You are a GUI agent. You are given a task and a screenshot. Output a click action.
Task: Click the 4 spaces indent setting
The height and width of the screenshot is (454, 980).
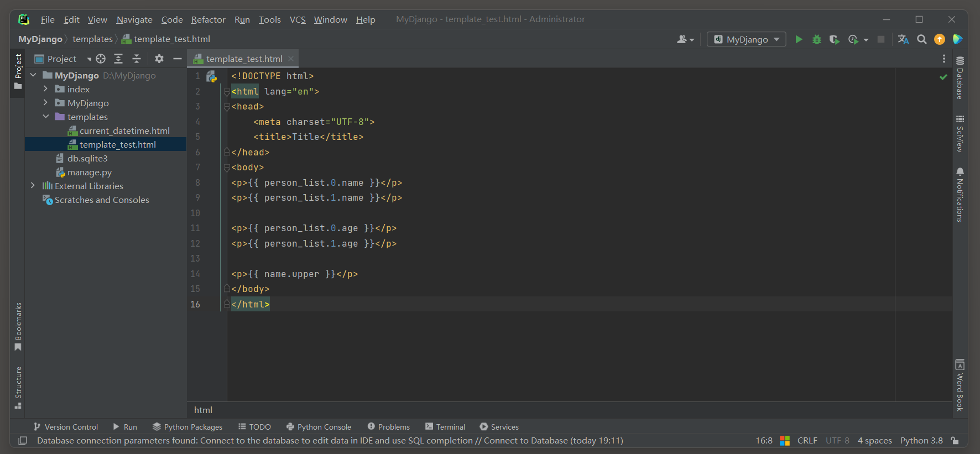874,441
